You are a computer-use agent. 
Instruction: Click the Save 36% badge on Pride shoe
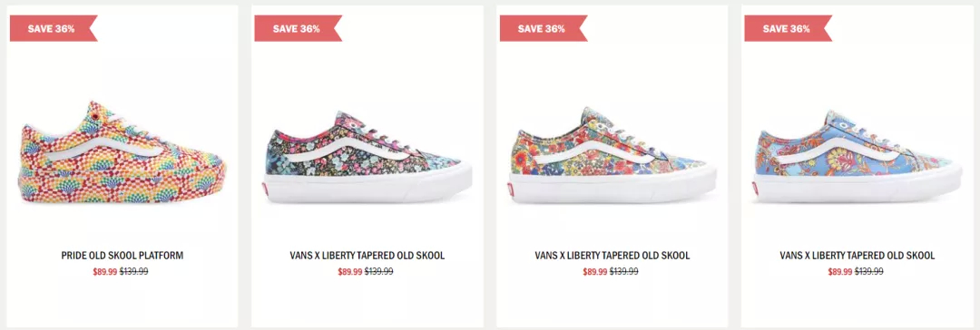[54, 28]
